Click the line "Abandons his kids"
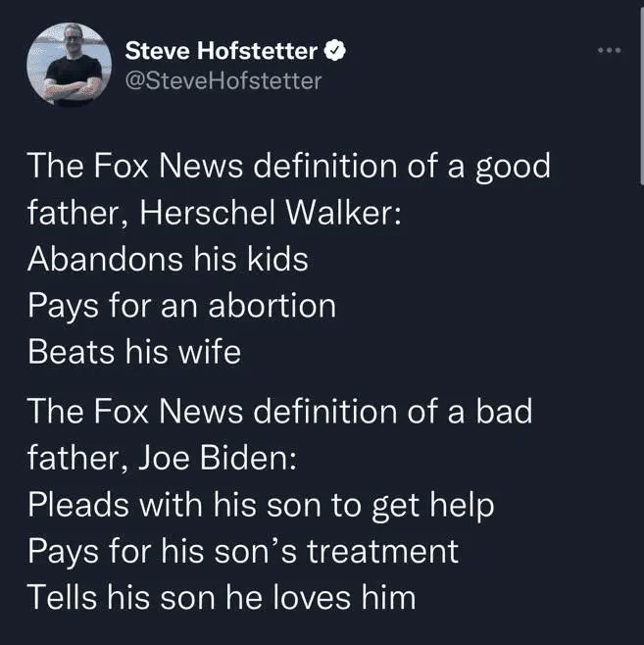 tap(168, 260)
